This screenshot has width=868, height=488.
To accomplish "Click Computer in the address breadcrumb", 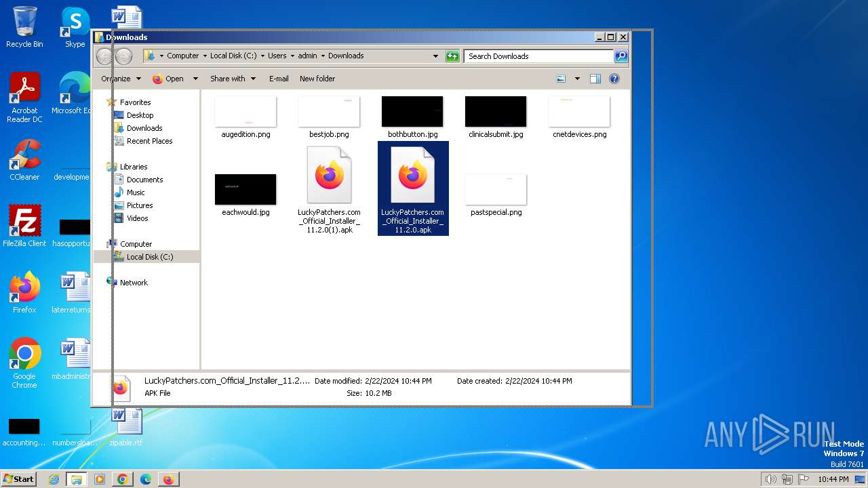I will click(x=183, y=56).
